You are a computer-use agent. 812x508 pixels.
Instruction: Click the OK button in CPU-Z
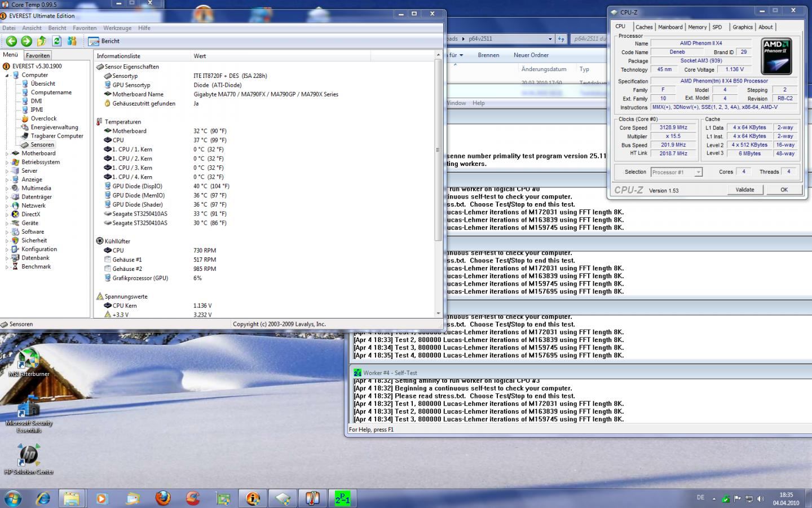[x=783, y=190]
